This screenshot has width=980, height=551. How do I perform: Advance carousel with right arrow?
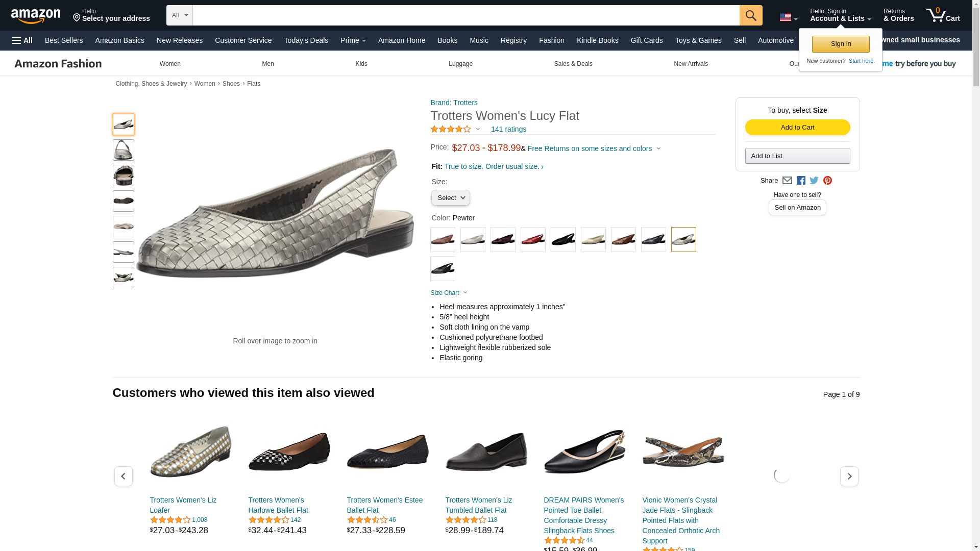point(849,476)
